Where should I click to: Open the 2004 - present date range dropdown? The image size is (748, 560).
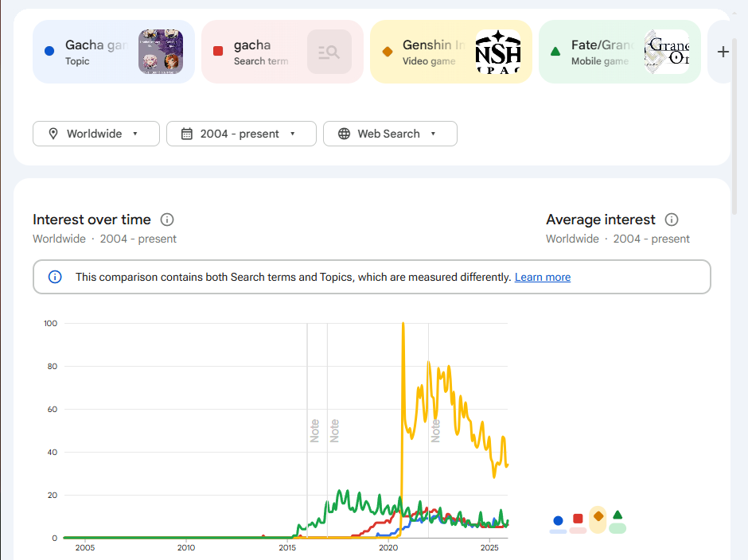pos(241,134)
